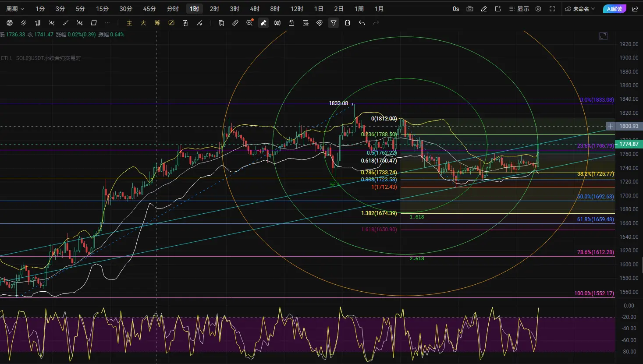Click the AI解读 button
Image resolution: width=643 pixels, height=364 pixels.
(615, 9)
